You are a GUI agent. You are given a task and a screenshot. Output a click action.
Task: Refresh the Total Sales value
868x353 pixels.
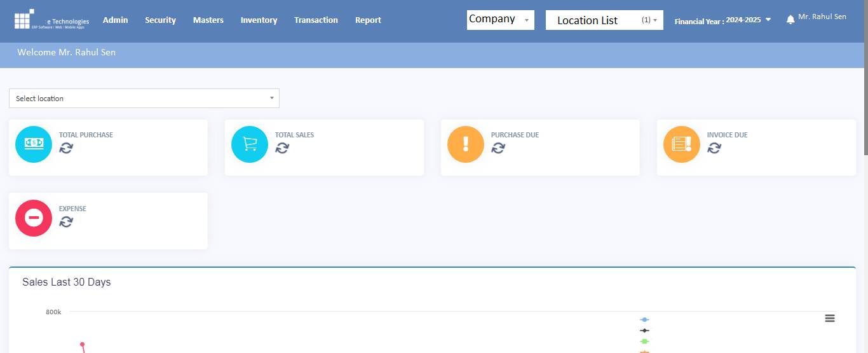(282, 148)
